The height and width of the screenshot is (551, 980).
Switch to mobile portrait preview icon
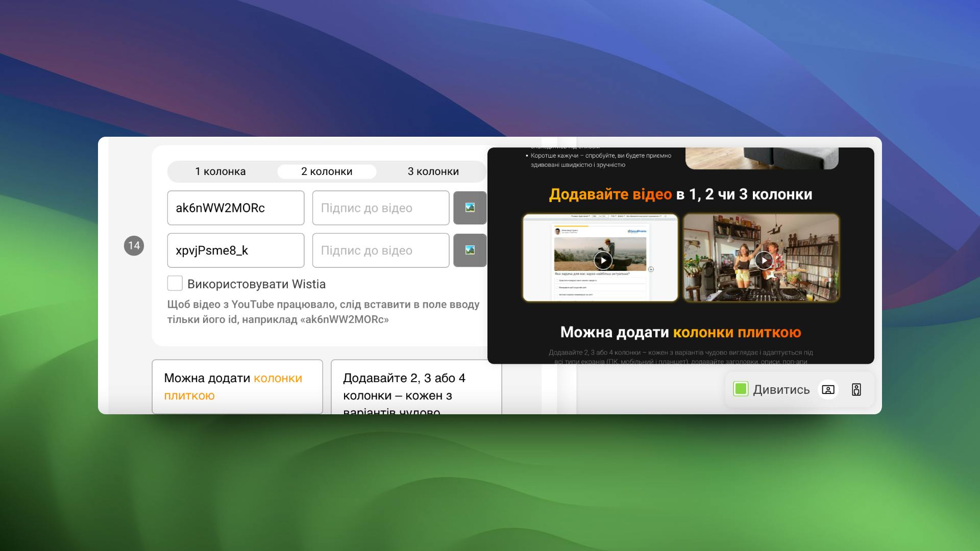pyautogui.click(x=856, y=390)
